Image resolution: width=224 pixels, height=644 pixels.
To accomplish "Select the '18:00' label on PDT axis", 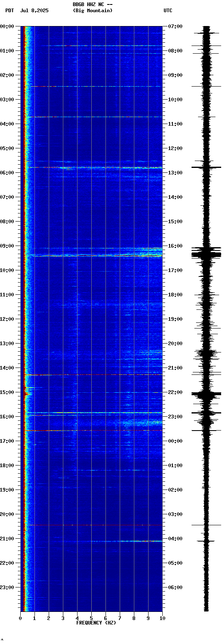I will pos(7,466).
